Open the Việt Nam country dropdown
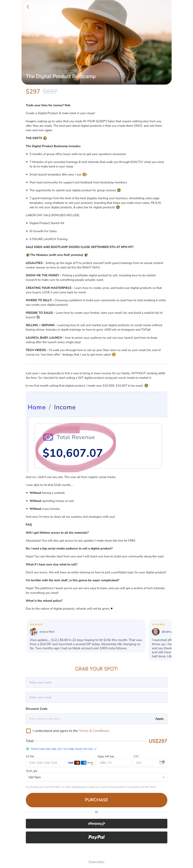 pyautogui.click(x=96, y=777)
